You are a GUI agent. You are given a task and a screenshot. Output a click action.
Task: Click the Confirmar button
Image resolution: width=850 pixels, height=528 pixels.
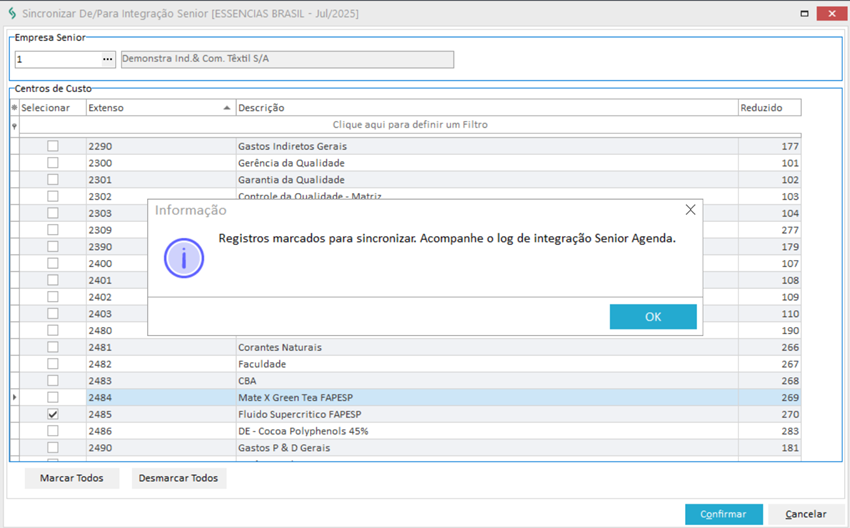point(723,514)
